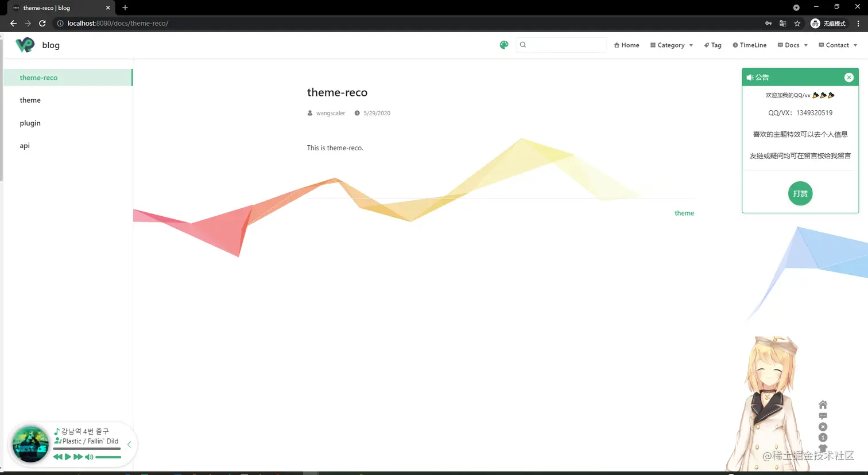Open the Chrome three-dot menu

[x=858, y=24]
